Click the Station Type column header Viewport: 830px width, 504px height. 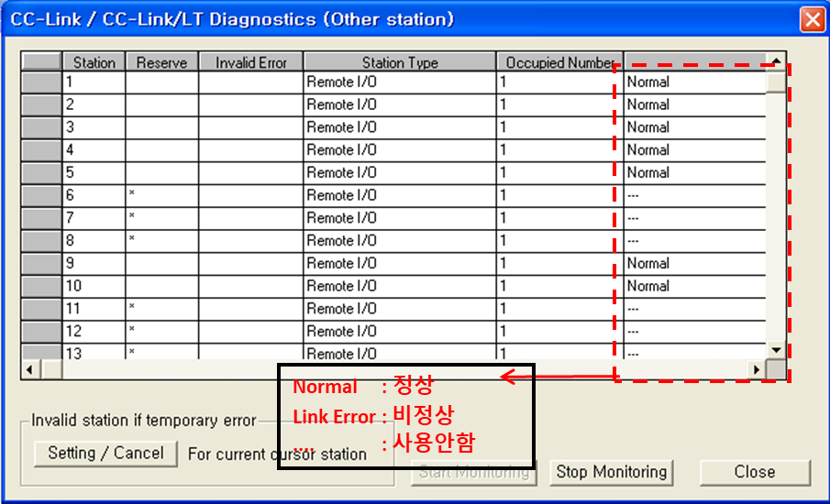tap(400, 62)
